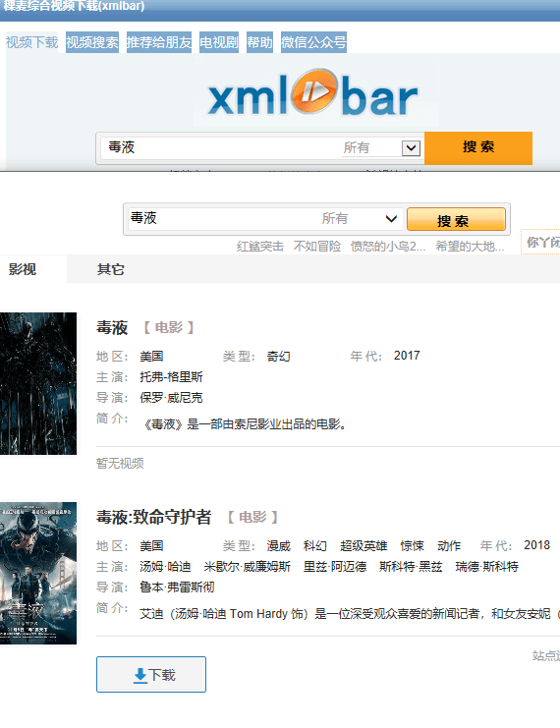Click the 下载 download button

click(151, 674)
